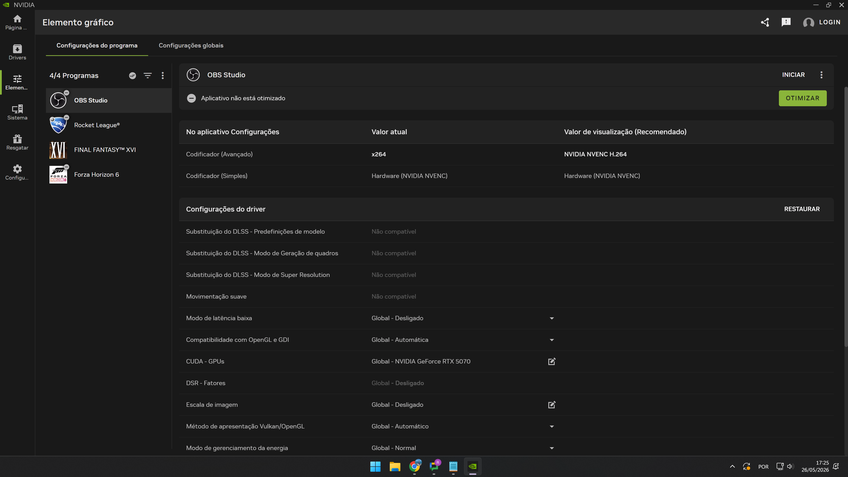Select Rocket League in programs list
Screen dimensions: 848x477
pyautogui.click(x=109, y=125)
